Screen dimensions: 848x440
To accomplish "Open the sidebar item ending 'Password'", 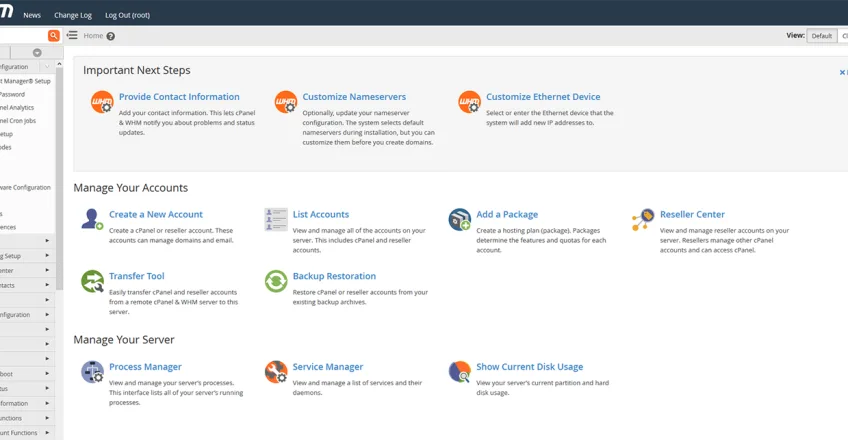I will point(12,94).
